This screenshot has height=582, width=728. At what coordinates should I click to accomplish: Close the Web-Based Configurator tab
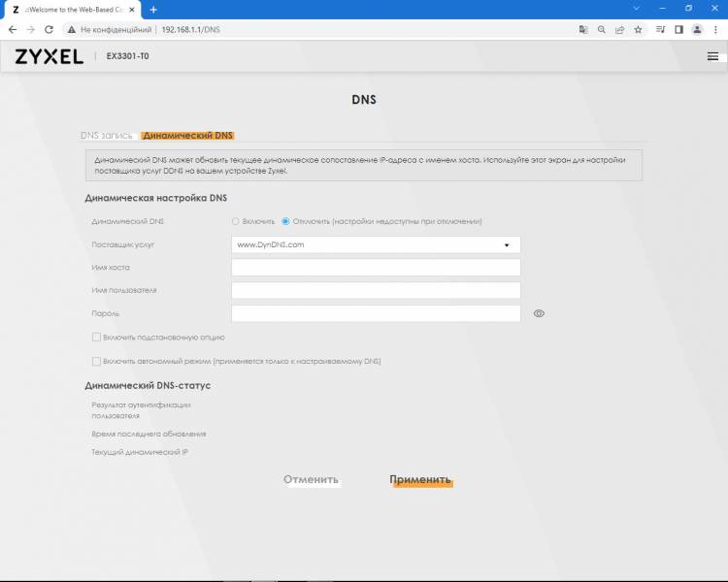pos(132,10)
